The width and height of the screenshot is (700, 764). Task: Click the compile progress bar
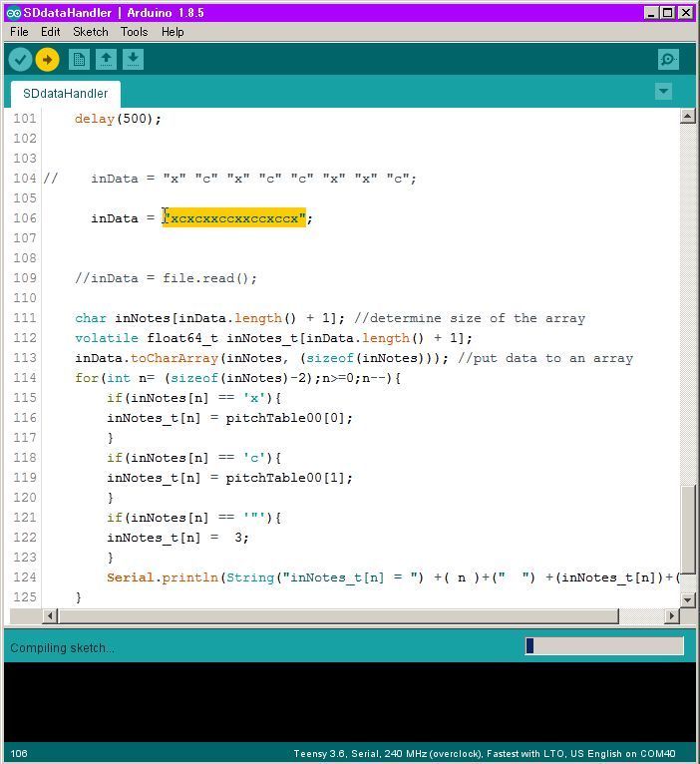coord(604,646)
